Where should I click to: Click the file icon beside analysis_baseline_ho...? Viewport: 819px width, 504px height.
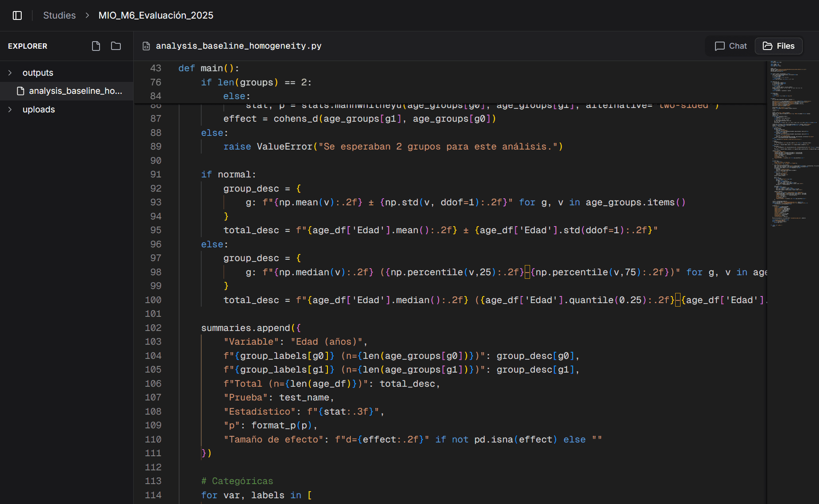pos(20,91)
